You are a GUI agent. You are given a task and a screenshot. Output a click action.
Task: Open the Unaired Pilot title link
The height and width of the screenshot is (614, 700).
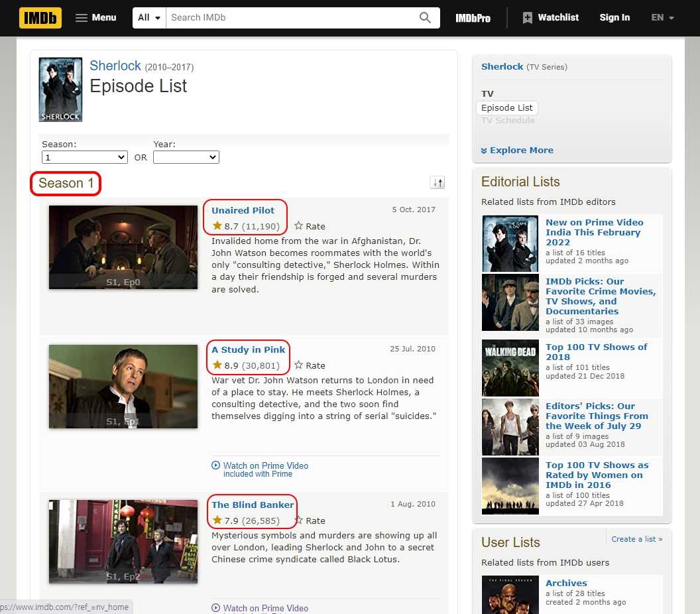click(x=243, y=210)
